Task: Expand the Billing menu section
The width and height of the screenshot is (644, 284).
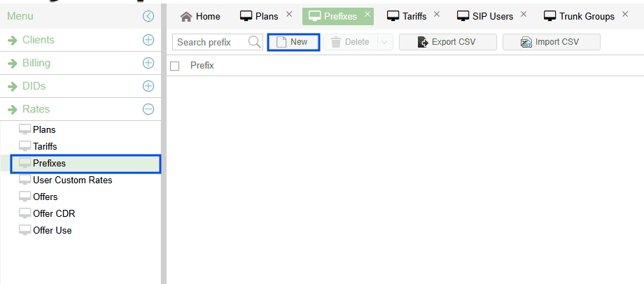Action: [148, 63]
